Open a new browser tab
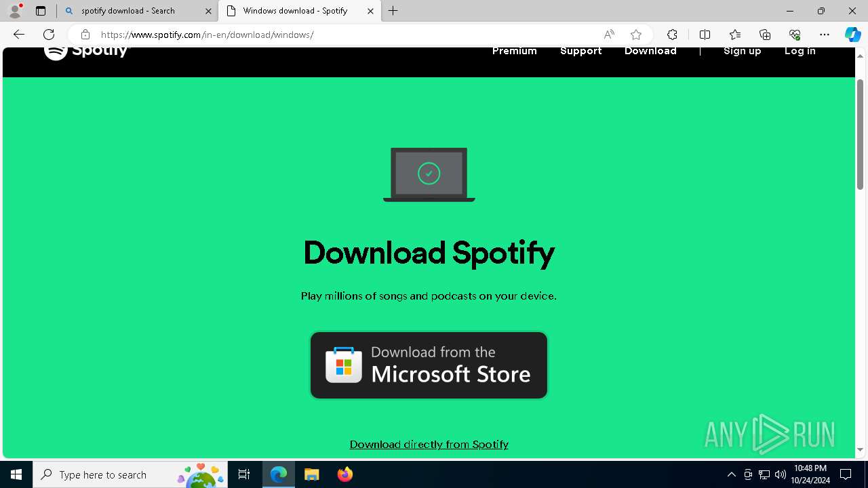868x488 pixels. [393, 11]
